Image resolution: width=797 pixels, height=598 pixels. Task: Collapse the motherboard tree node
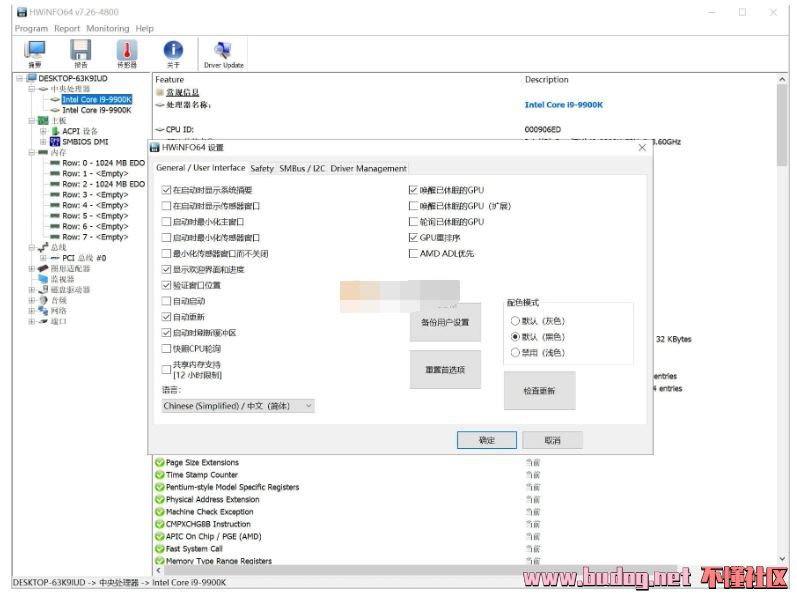pos(32,121)
